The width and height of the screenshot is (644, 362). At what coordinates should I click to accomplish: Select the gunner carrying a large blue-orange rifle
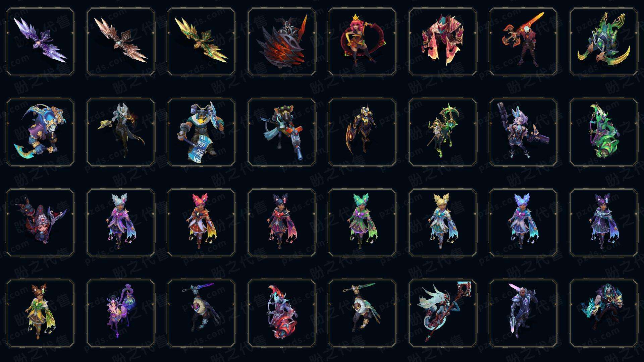[282, 132]
